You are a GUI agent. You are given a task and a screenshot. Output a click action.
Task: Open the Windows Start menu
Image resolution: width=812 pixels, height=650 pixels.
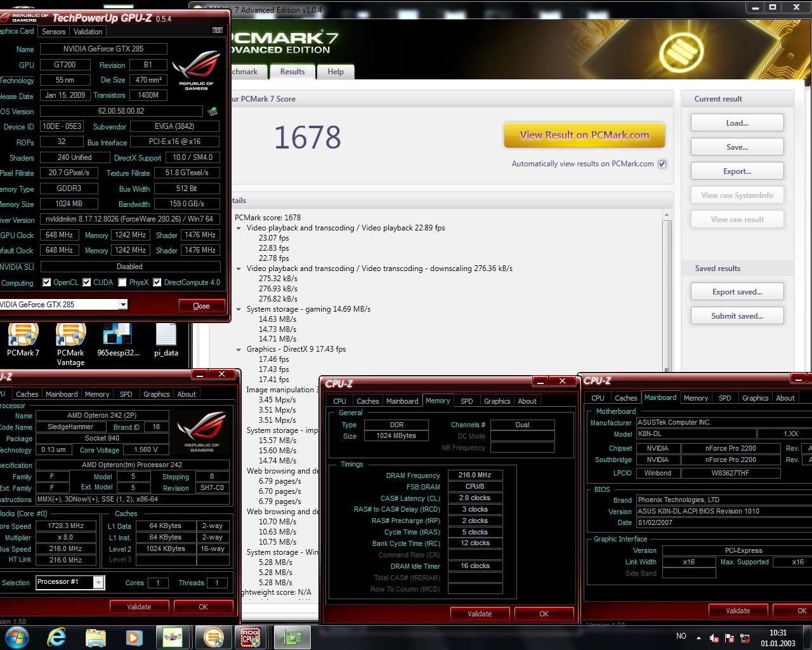click(17, 637)
